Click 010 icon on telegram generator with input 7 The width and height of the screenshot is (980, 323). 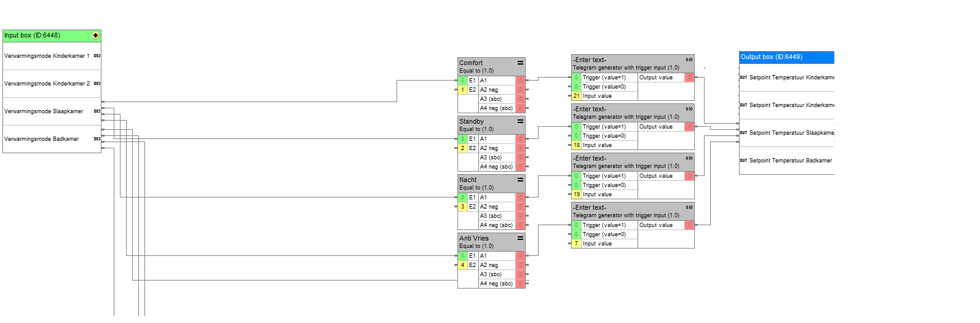689,207
